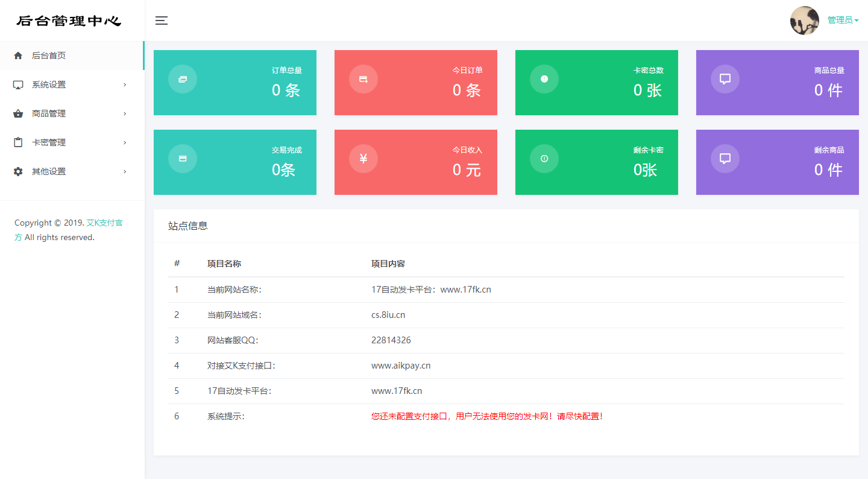Click the row 5 value www.17fk.cn
This screenshot has height=479, width=868.
click(397, 391)
